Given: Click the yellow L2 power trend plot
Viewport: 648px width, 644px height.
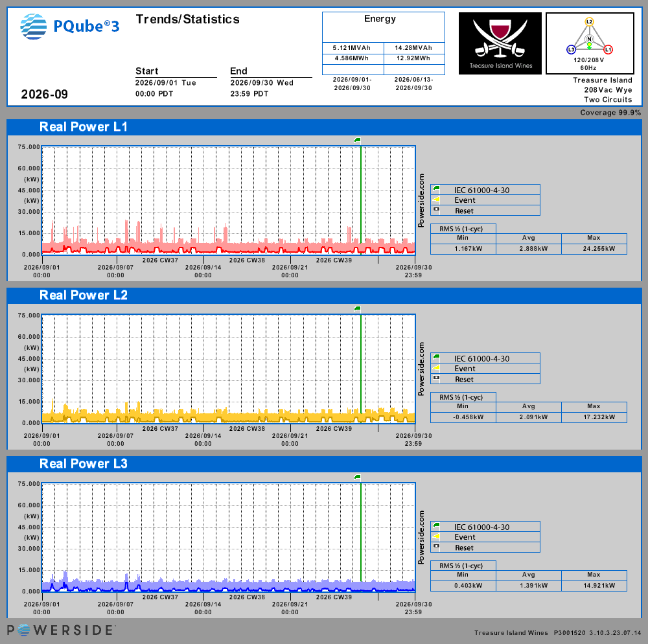Looking at the screenshot, I should (x=229, y=369).
